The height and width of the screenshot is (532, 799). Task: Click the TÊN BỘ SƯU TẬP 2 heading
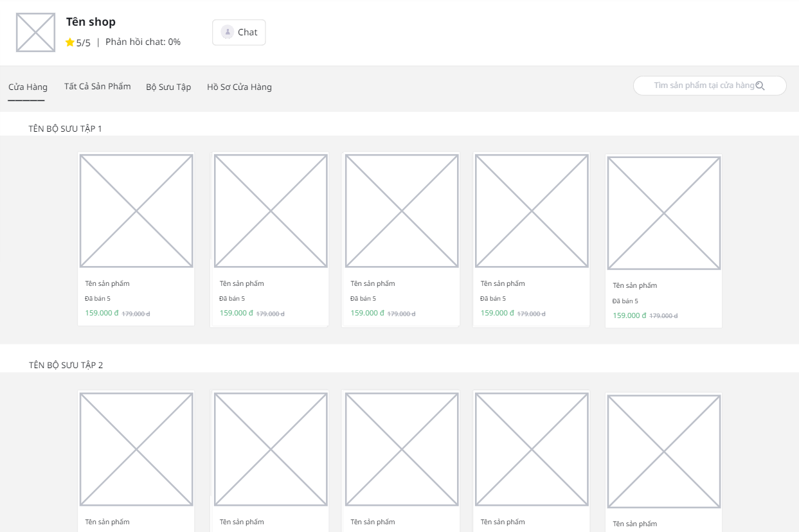(x=66, y=365)
